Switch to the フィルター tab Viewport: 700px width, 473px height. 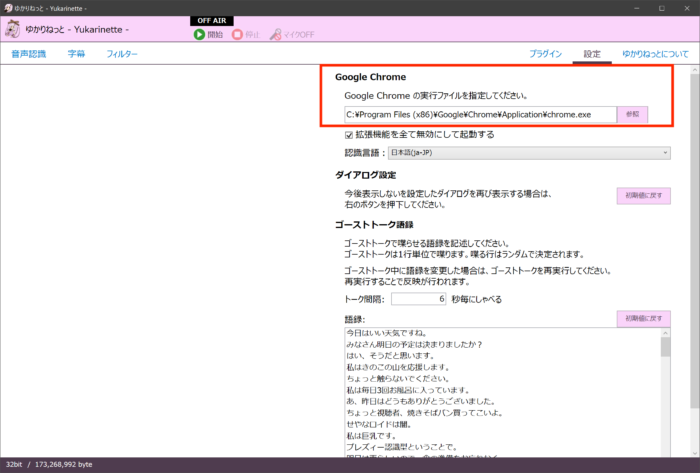coord(122,54)
